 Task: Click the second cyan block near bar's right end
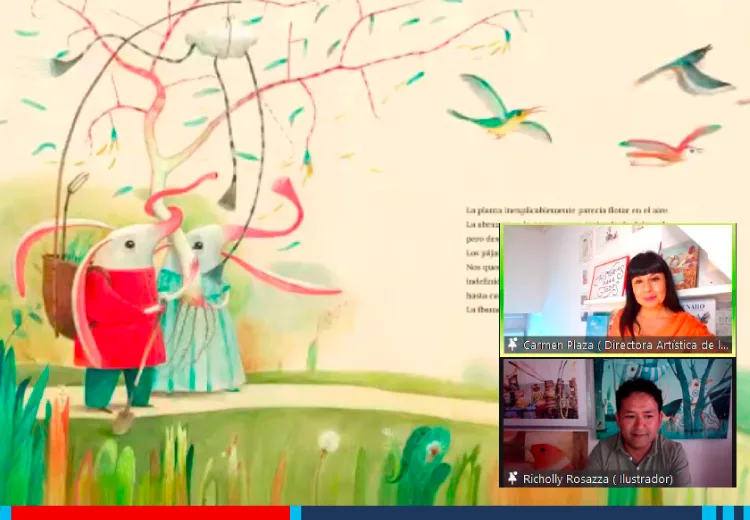(728, 513)
